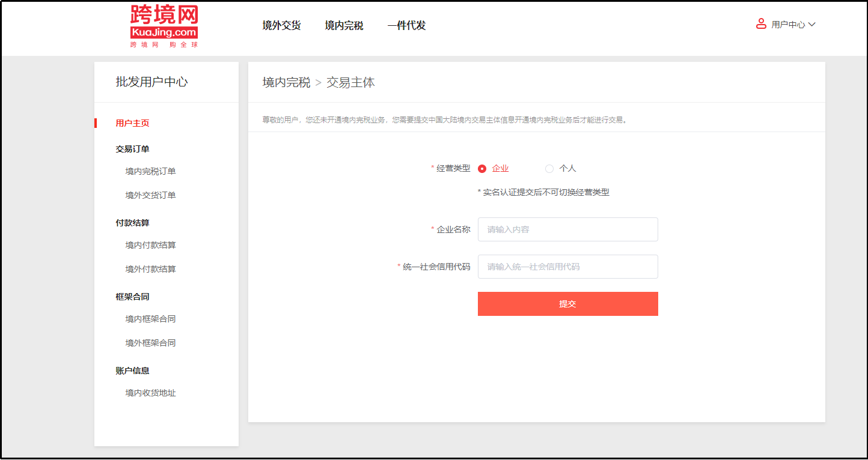Image resolution: width=868 pixels, height=460 pixels.
Task: Navigate to 境外框架合同 sidebar item
Action: pyautogui.click(x=150, y=343)
